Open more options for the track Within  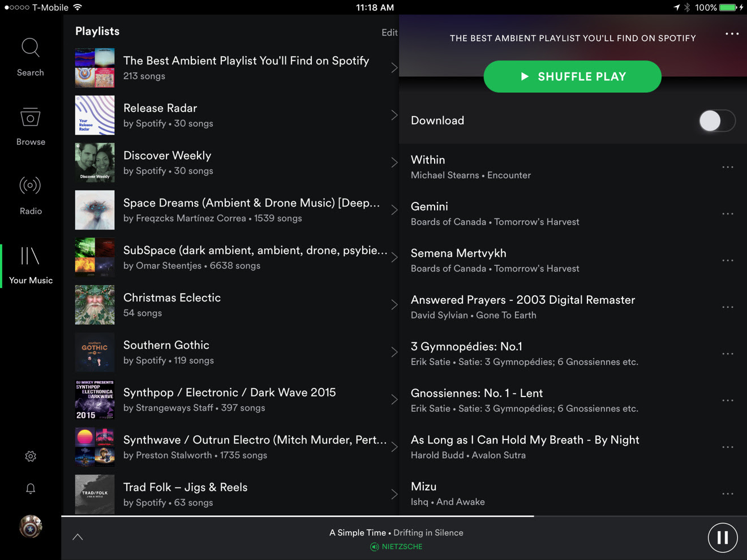pos(728,167)
